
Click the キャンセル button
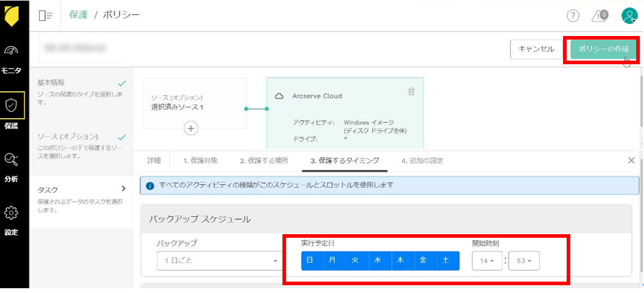coord(536,49)
